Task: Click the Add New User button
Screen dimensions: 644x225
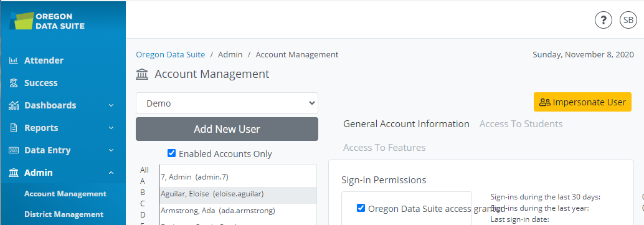Action: (227, 129)
